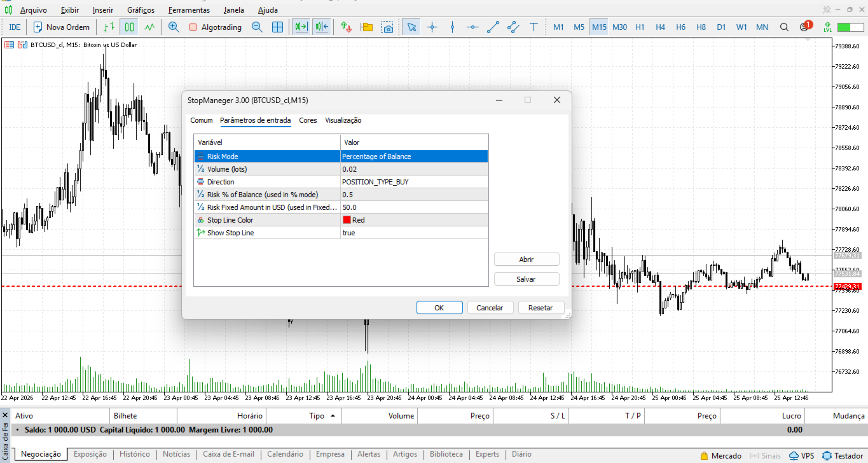Screen dimensions: 868x463
Task: Select the trendline drawing tool
Action: [x=493, y=27]
